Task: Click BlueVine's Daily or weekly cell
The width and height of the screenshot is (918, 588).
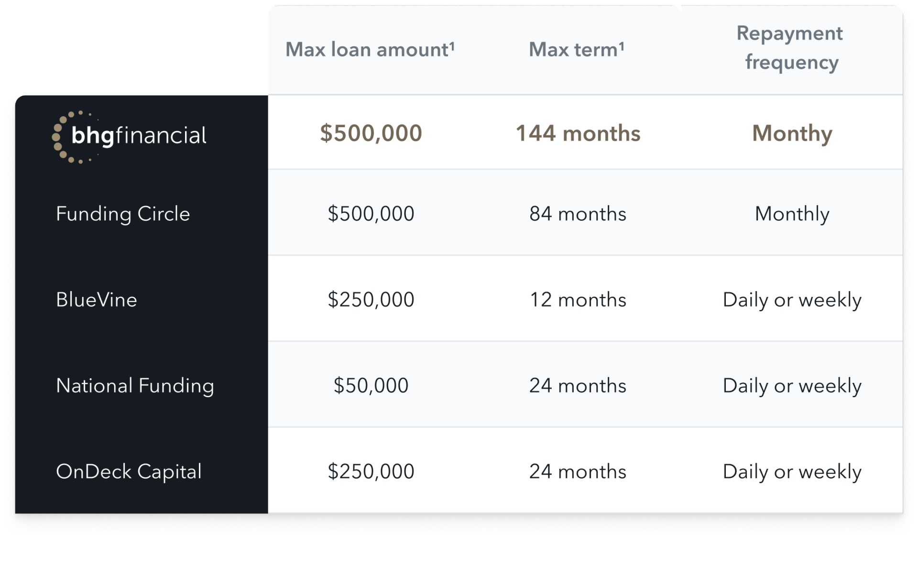Action: pyautogui.click(x=792, y=300)
